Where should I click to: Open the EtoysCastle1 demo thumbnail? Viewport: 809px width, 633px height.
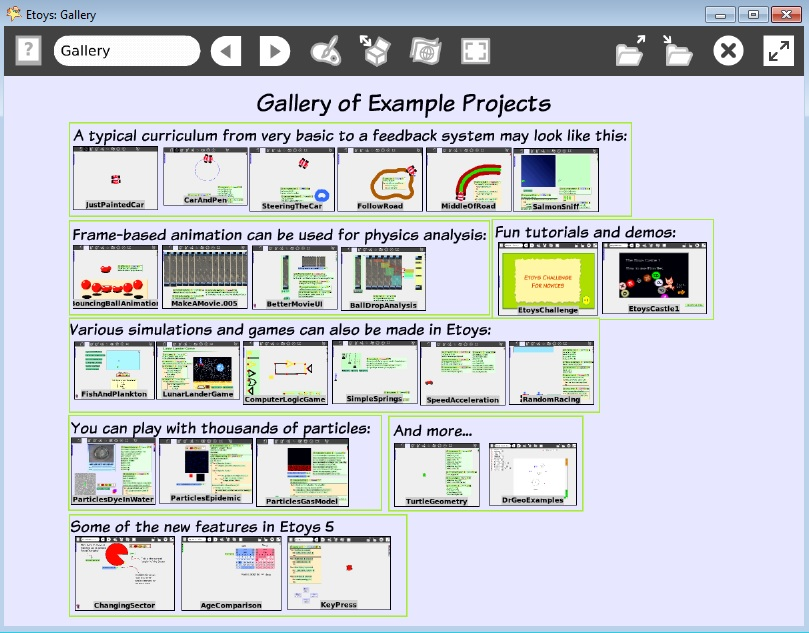pyautogui.click(x=654, y=278)
